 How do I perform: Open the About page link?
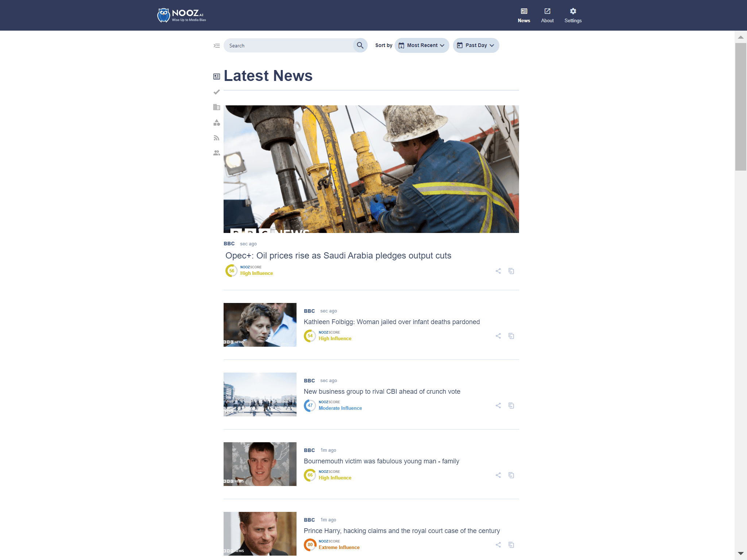pyautogui.click(x=547, y=15)
